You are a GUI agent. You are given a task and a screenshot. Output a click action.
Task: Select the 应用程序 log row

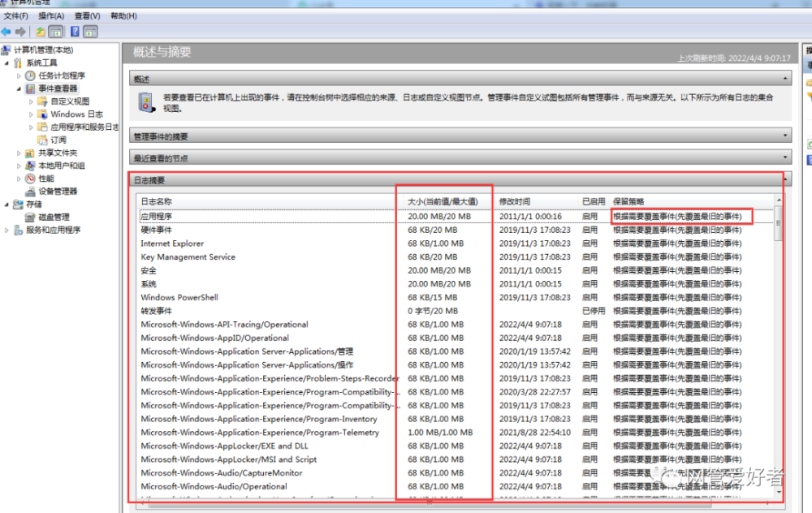point(456,217)
